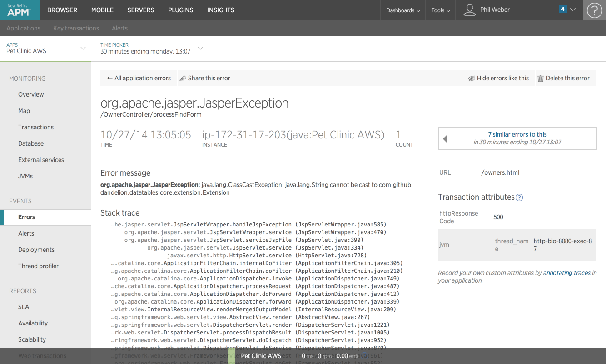Go to the INSIGHTS product tab
Screen dimensions: 606x364
(x=221, y=10)
